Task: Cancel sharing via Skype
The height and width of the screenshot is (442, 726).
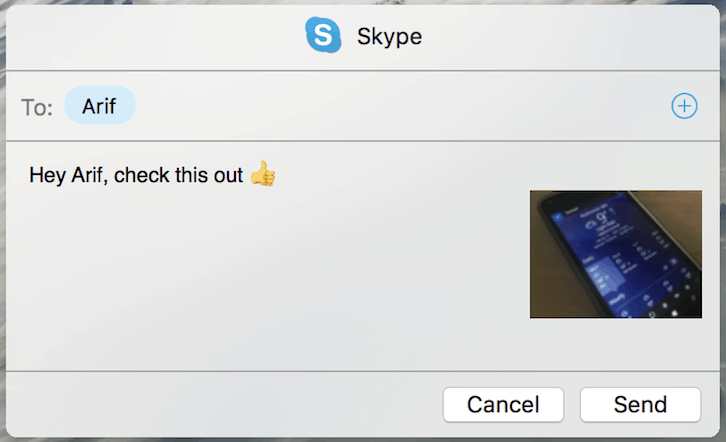Action: pyautogui.click(x=503, y=405)
